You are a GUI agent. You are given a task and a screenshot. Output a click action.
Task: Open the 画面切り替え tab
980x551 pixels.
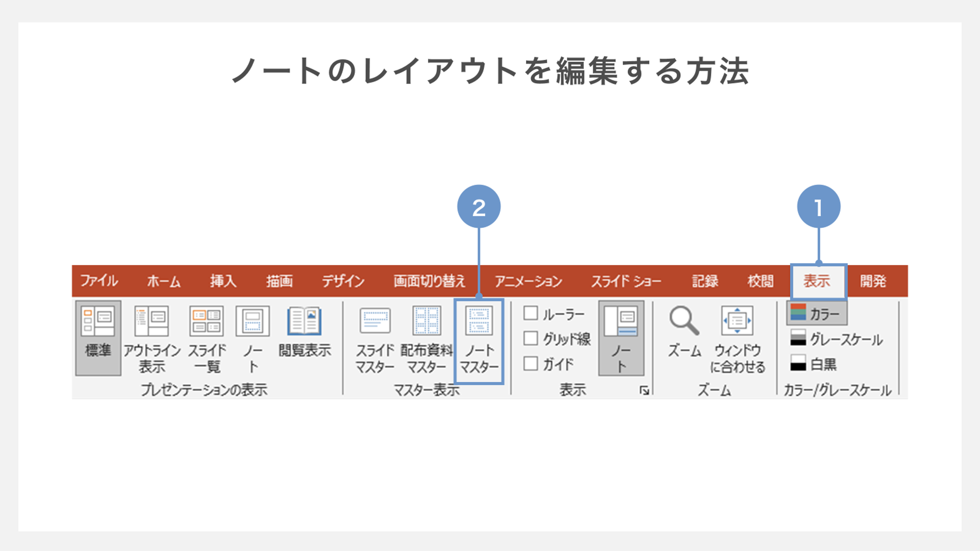tap(429, 281)
